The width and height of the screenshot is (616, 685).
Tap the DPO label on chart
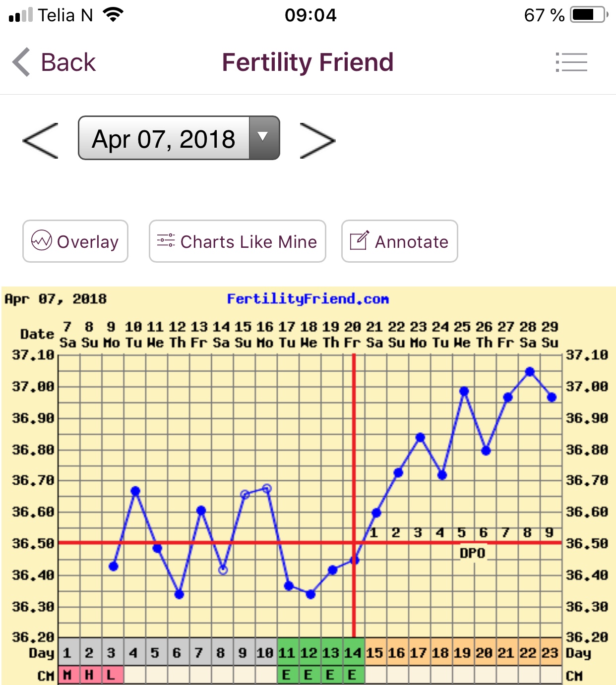[472, 553]
